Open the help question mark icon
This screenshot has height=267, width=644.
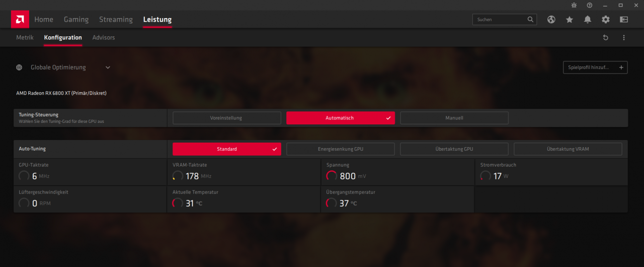coord(590,5)
